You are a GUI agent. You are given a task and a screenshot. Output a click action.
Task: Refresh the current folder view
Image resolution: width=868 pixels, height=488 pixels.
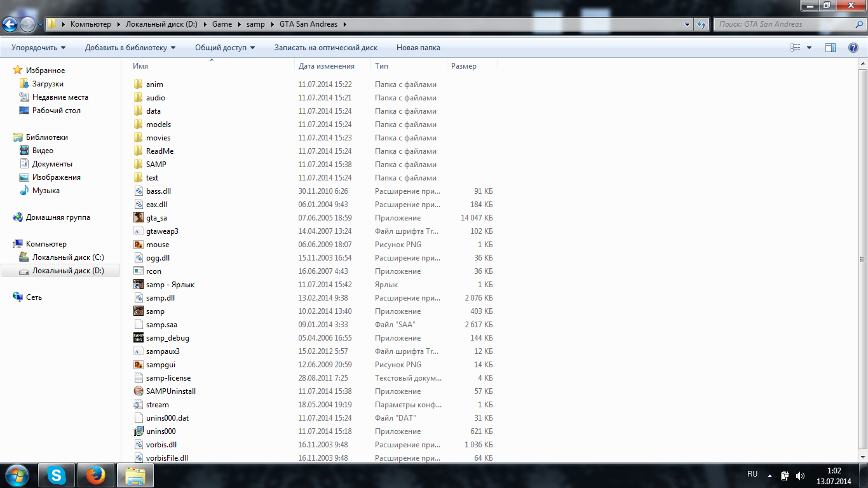pos(702,24)
